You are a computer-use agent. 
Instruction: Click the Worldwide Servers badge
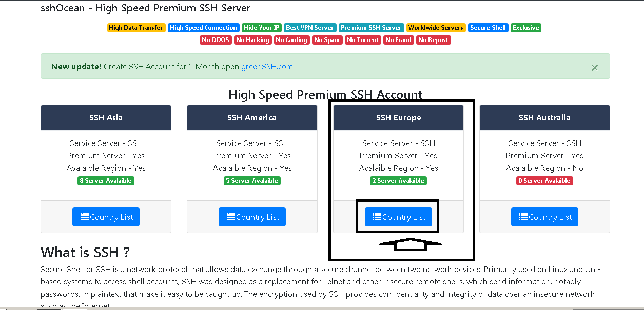(436, 28)
